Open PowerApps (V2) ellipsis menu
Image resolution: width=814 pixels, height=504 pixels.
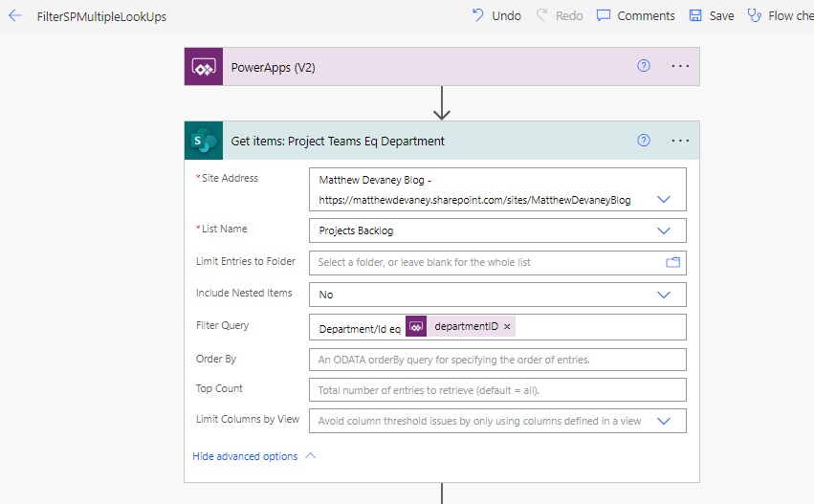point(680,66)
